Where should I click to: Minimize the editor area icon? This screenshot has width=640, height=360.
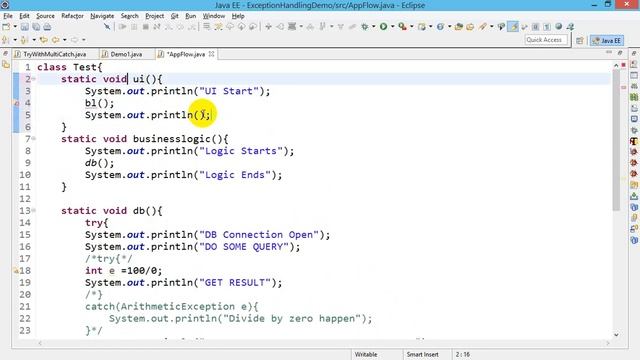[x=609, y=53]
